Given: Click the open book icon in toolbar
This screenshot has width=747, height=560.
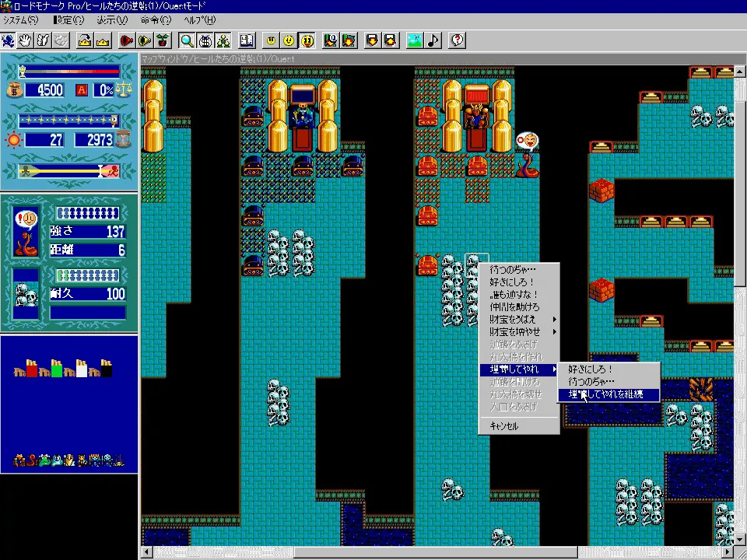Looking at the screenshot, I should (x=247, y=40).
